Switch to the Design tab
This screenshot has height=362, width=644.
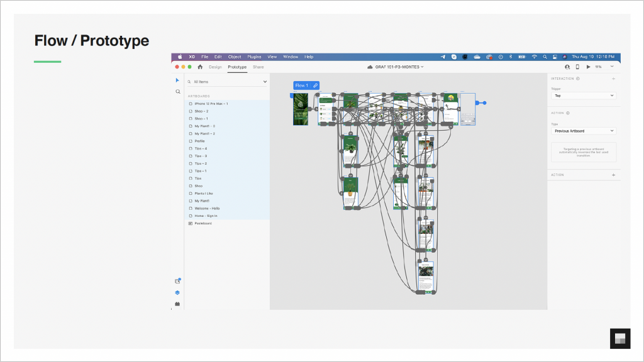(215, 67)
